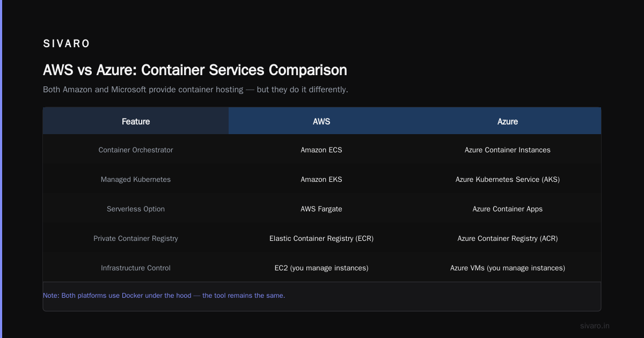644x338 pixels.
Task: Click the Amazon ECS cell
Action: (321, 150)
